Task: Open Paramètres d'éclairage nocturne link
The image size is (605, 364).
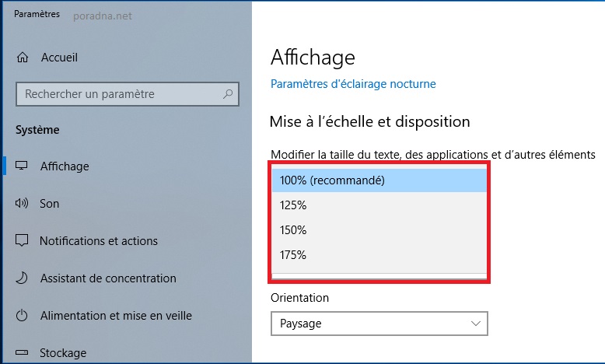Action: click(353, 84)
